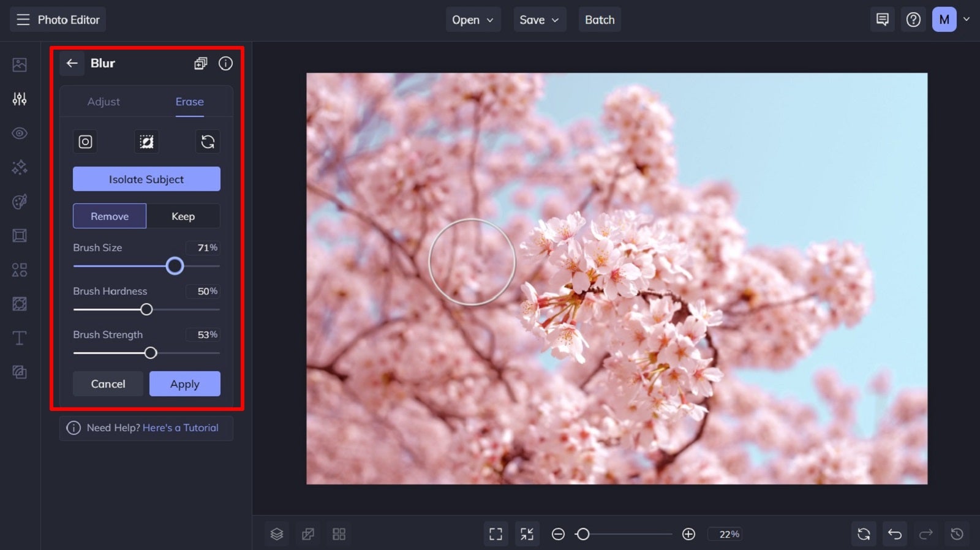
Task: Click the Brush Strength 53% value field
Action: point(203,334)
